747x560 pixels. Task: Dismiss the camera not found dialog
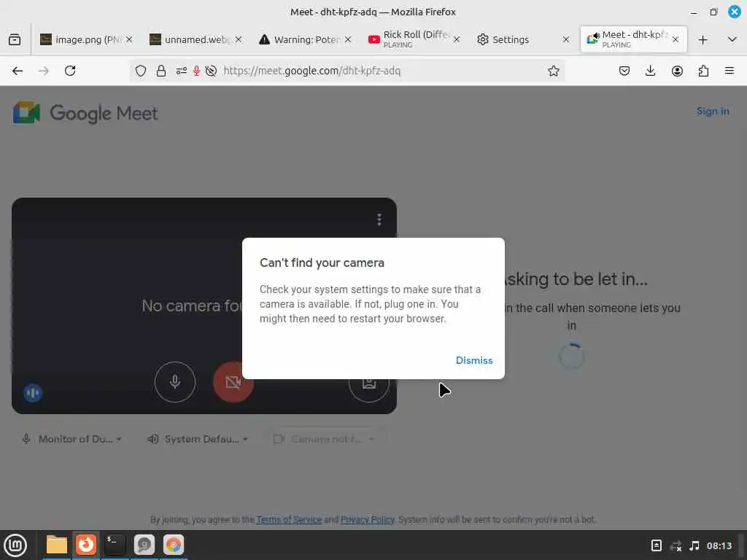pos(474,360)
